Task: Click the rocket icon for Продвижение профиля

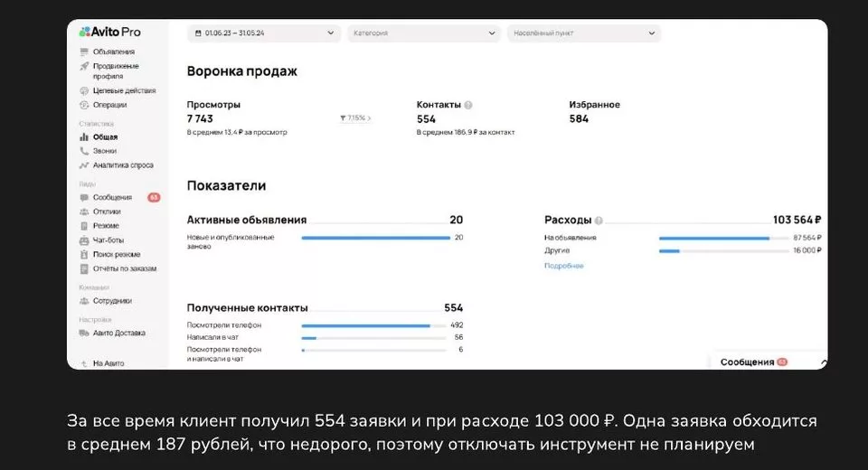Action: click(x=84, y=66)
